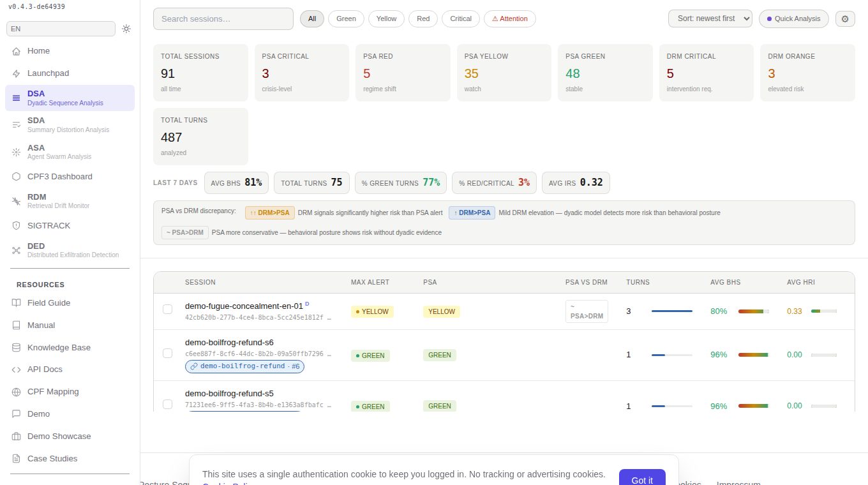
Task: Filter sessions needing Attention
Action: click(510, 19)
